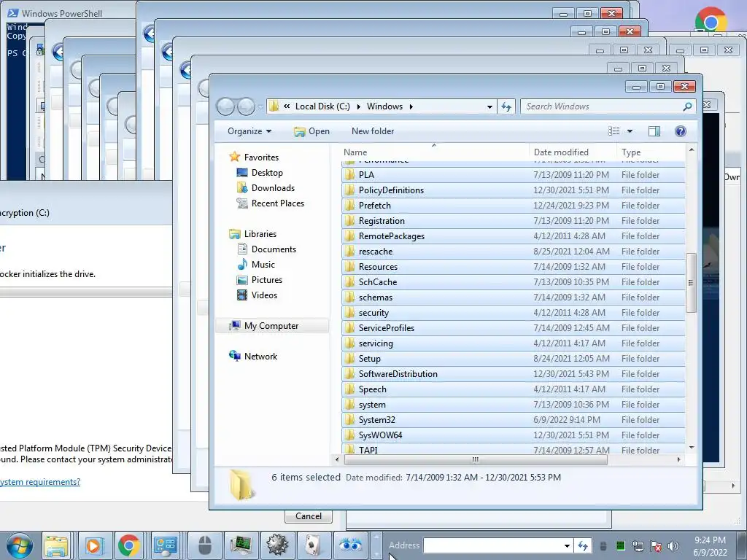Click the volume speaker tray icon
This screenshot has height=560, width=747.
673,545
